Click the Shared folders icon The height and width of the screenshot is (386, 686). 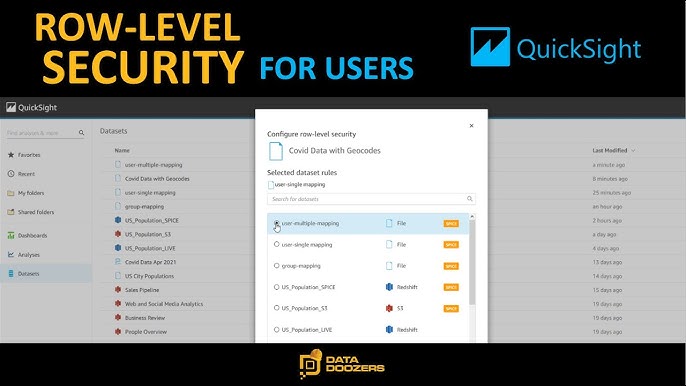(11, 212)
